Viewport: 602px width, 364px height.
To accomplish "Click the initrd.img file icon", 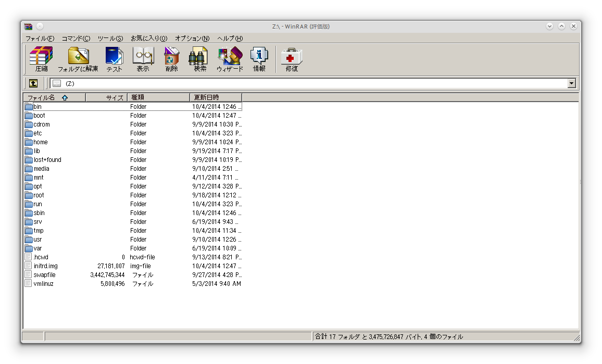I will pyautogui.click(x=29, y=266).
